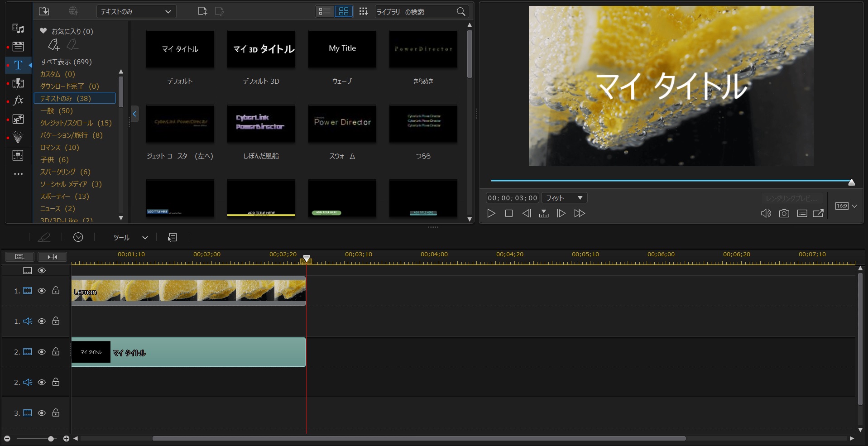This screenshot has height=446, width=868.
Task: Zoom in timeline with plus button
Action: click(66, 438)
